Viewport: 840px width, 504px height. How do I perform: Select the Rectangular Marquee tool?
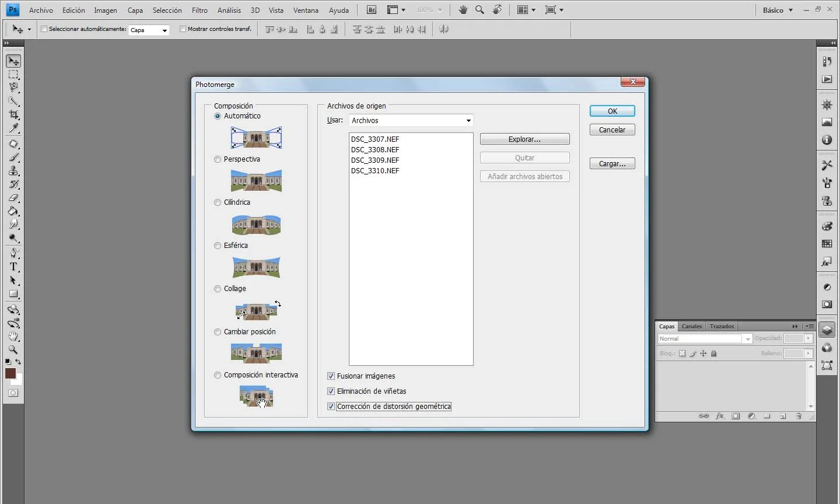[x=13, y=75]
